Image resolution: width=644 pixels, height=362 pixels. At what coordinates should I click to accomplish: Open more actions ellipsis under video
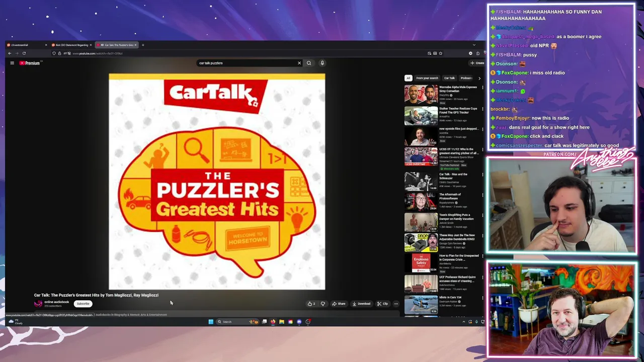pos(396,304)
